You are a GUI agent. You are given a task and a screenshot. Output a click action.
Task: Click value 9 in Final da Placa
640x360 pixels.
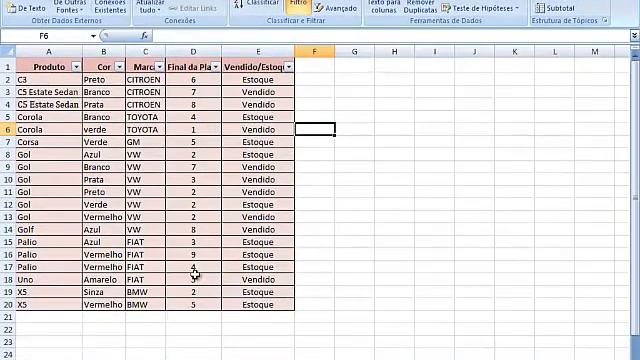click(x=193, y=255)
